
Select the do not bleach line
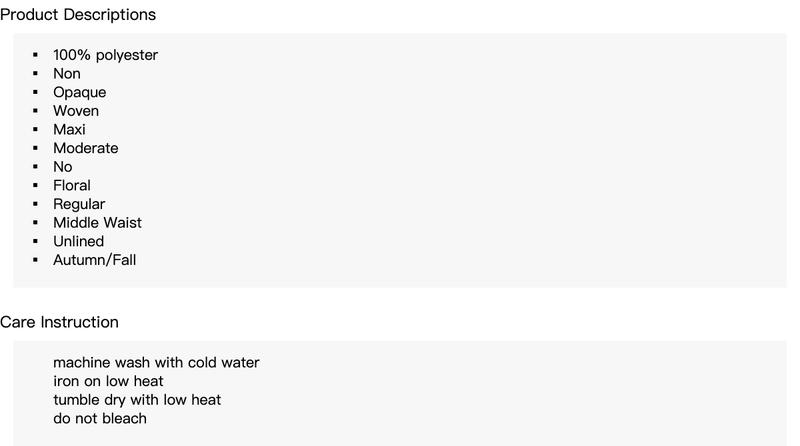100,418
